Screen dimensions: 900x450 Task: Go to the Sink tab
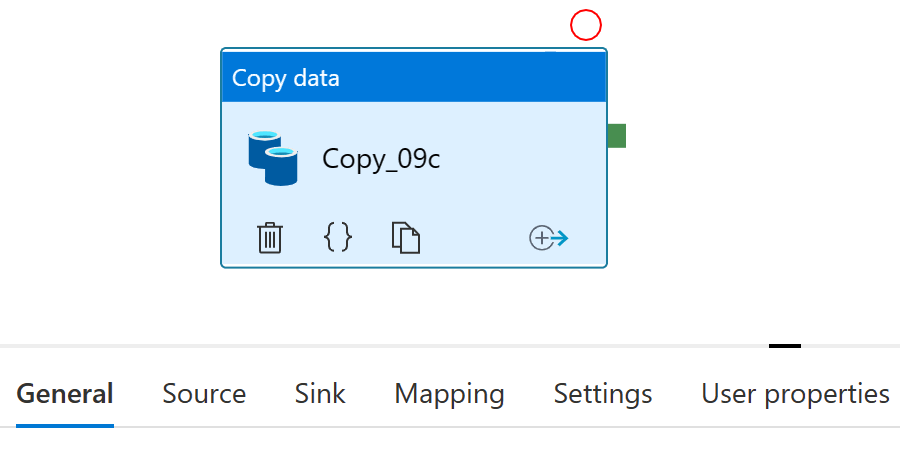point(320,394)
